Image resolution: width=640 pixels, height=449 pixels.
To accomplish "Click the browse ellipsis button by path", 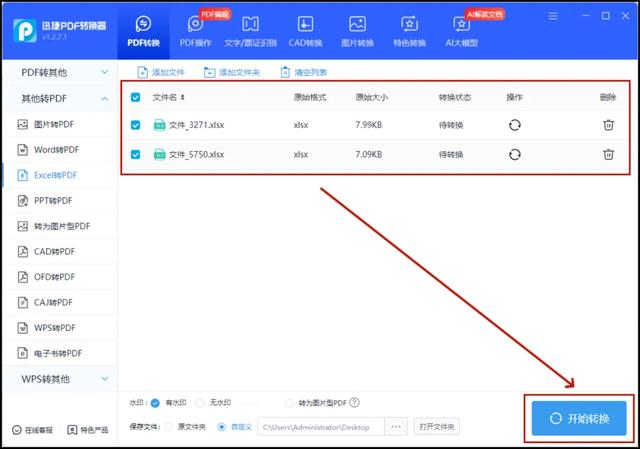I will (396, 427).
